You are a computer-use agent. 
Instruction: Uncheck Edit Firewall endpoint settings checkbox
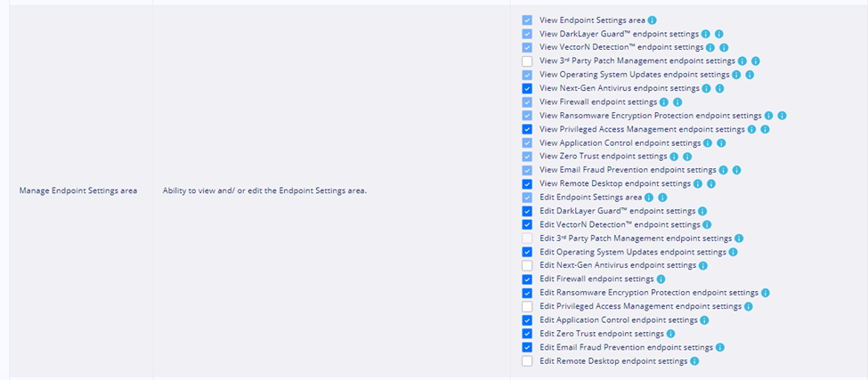(527, 279)
